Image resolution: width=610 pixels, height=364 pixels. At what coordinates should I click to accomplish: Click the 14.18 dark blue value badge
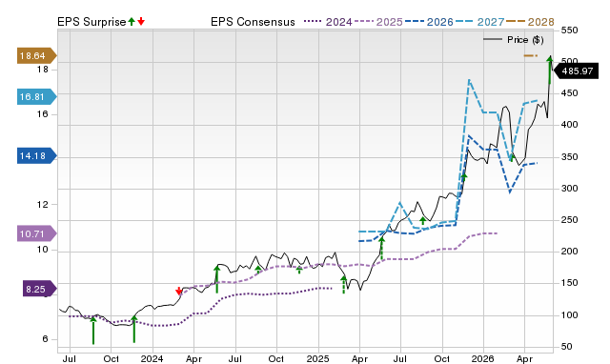(x=36, y=156)
